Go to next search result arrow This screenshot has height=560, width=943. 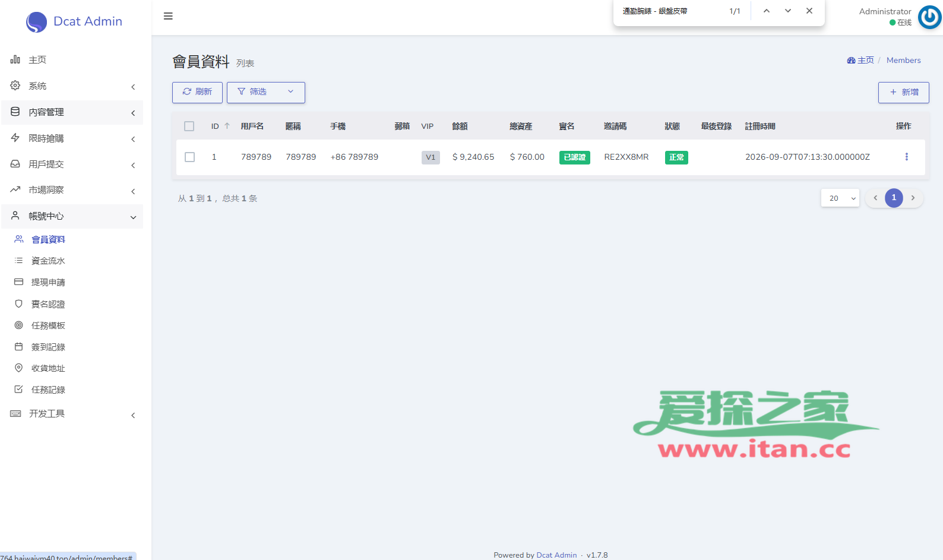coord(788,11)
